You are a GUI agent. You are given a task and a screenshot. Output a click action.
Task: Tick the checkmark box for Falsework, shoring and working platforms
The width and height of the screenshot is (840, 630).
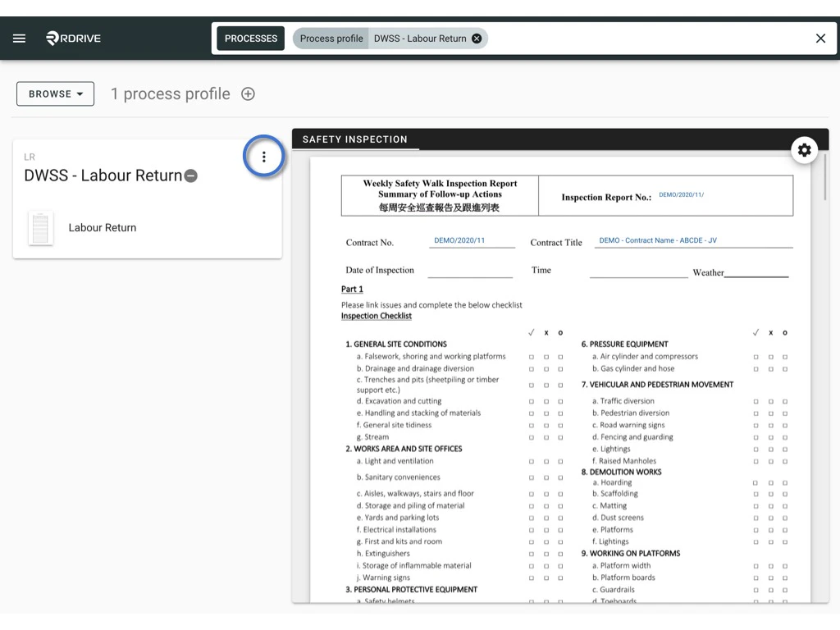coord(532,357)
